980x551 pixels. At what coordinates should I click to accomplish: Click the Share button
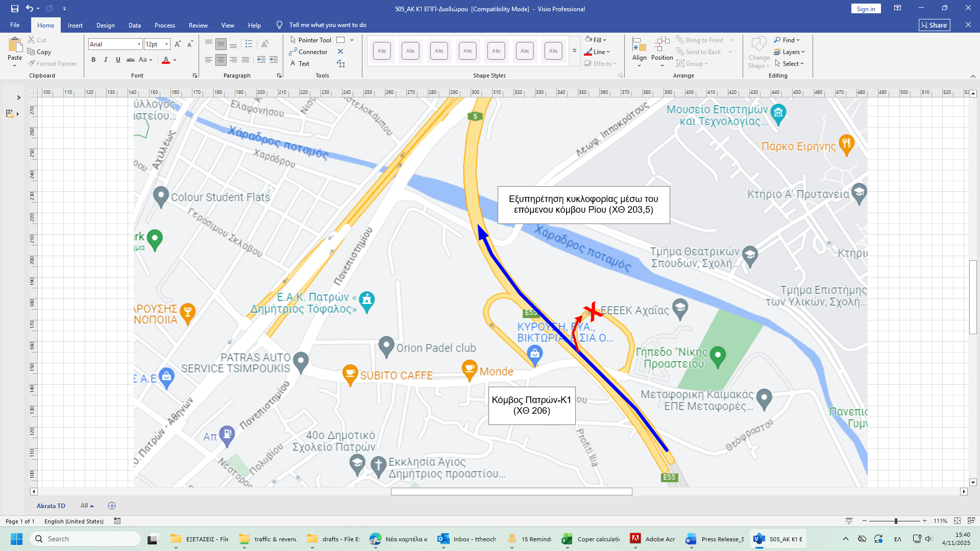(934, 25)
